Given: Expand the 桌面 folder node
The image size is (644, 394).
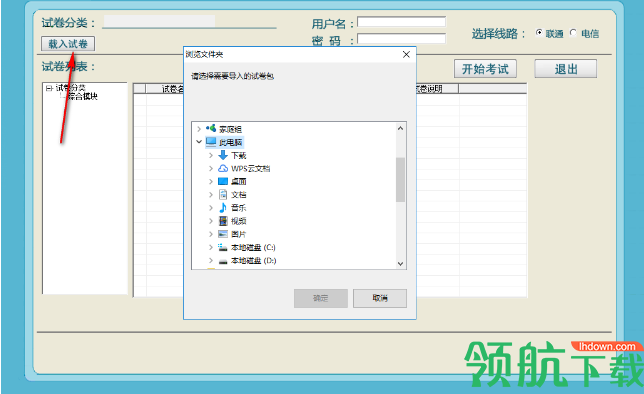Looking at the screenshot, I should coord(211,182).
